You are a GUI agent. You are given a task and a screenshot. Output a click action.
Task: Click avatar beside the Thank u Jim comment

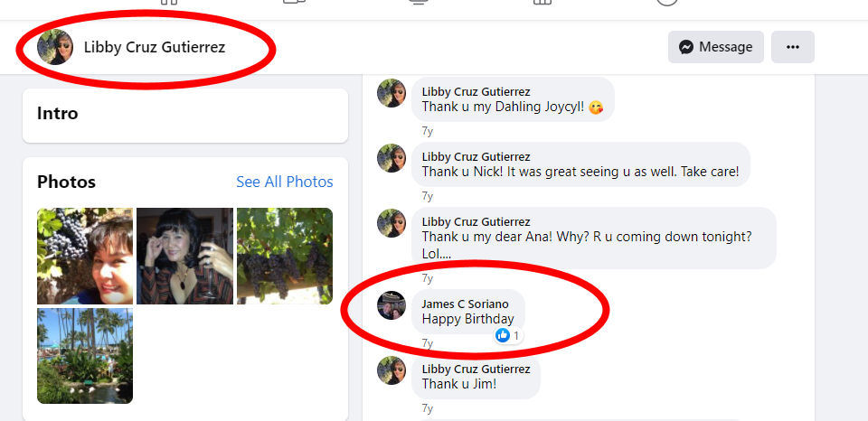click(x=392, y=371)
